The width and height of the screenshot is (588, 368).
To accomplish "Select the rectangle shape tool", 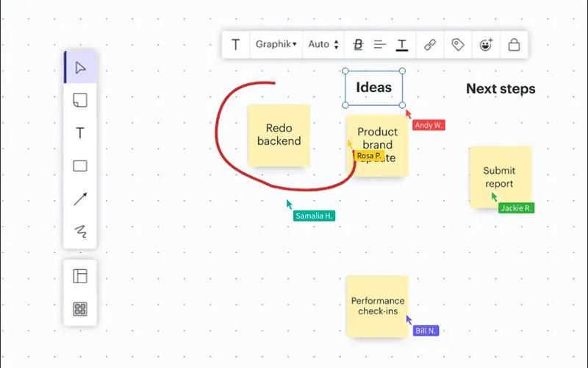I will pos(80,166).
